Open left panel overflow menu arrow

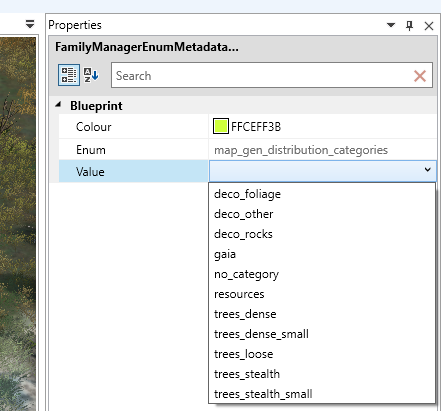pyautogui.click(x=30, y=24)
